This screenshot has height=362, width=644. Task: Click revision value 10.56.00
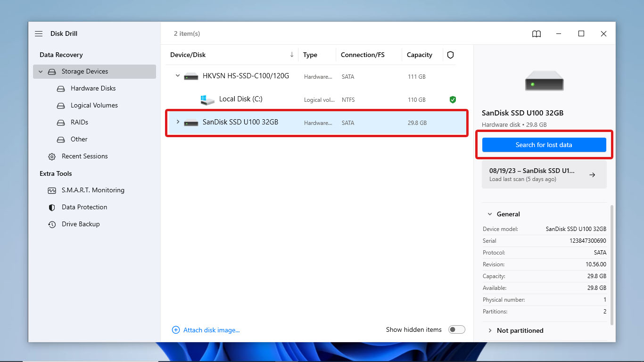596,264
